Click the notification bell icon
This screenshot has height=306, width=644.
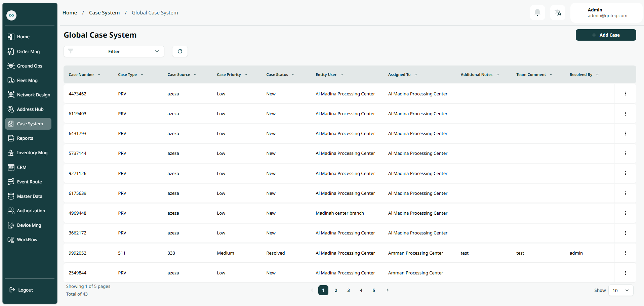pos(537,13)
